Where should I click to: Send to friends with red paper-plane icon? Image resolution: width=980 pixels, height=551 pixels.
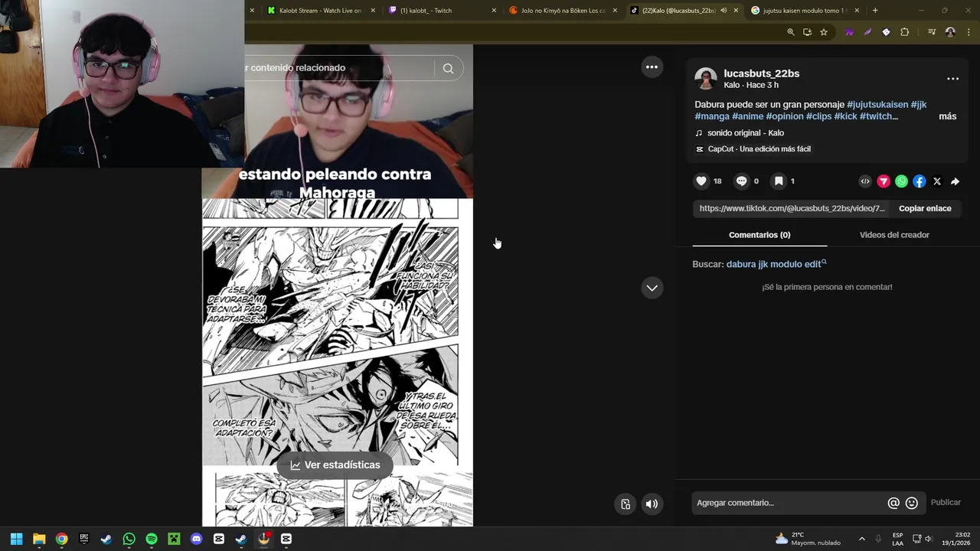(884, 181)
